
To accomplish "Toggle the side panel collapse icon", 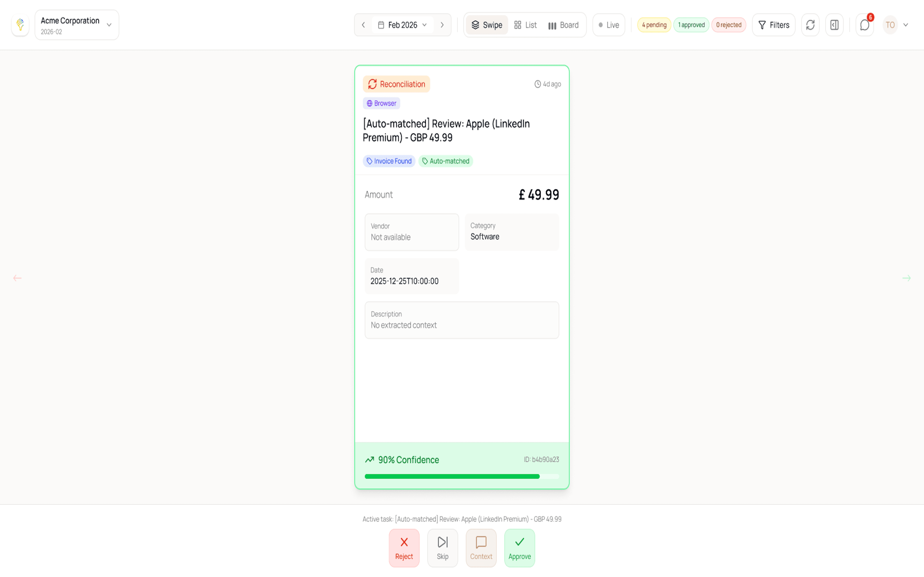I will pos(834,25).
